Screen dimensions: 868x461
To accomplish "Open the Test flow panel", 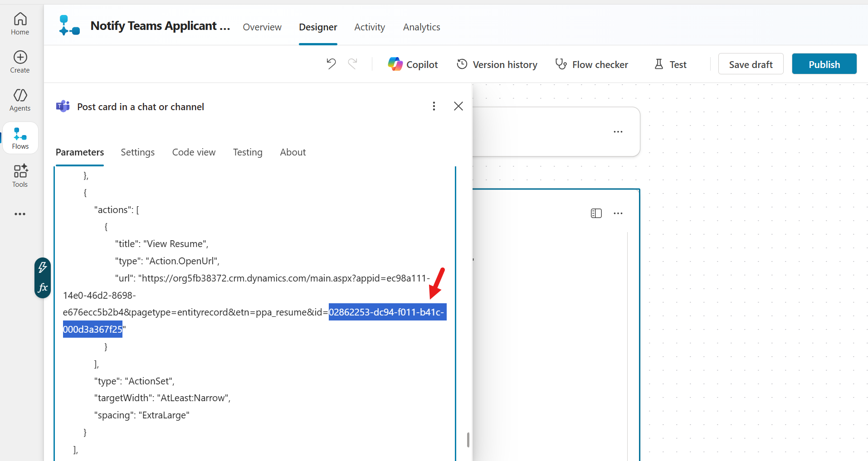I will [670, 64].
